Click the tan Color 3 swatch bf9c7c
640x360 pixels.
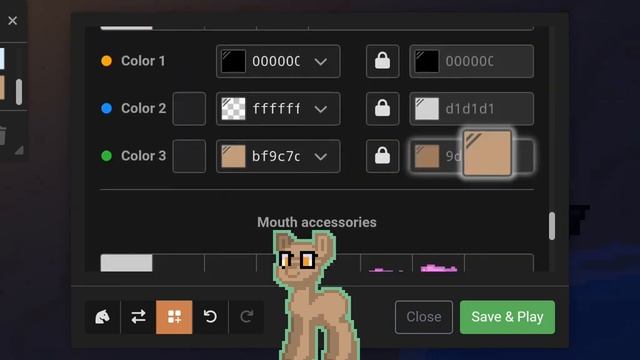pos(233,156)
